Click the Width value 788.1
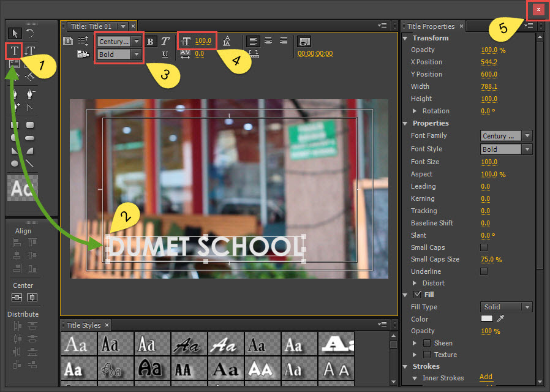 point(489,86)
